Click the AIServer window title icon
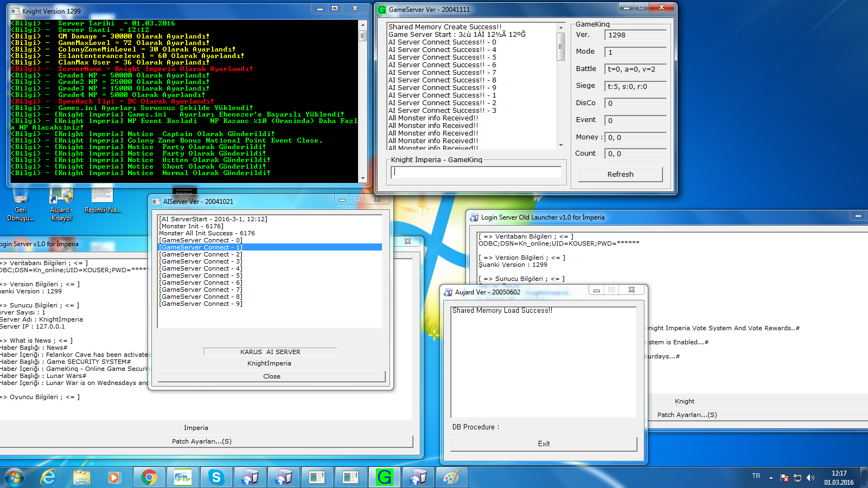The image size is (868, 488). (x=157, y=201)
